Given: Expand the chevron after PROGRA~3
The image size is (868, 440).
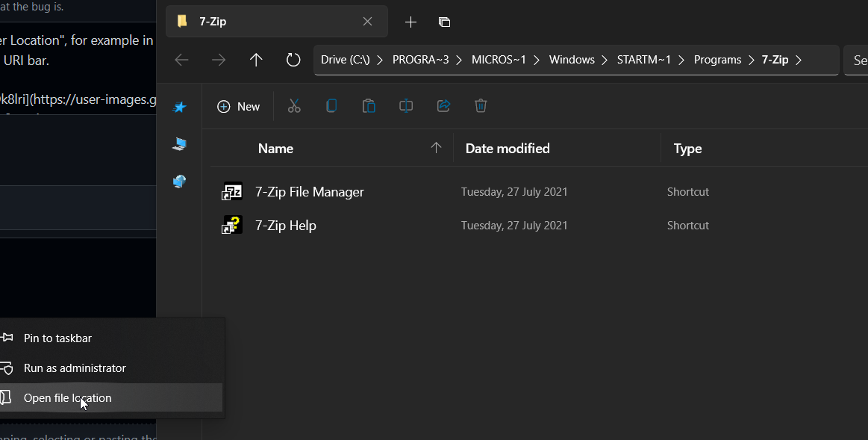Looking at the screenshot, I should [x=460, y=60].
